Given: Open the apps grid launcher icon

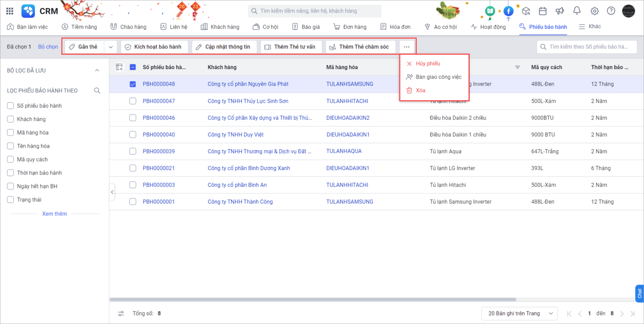Looking at the screenshot, I should pos(10,11).
